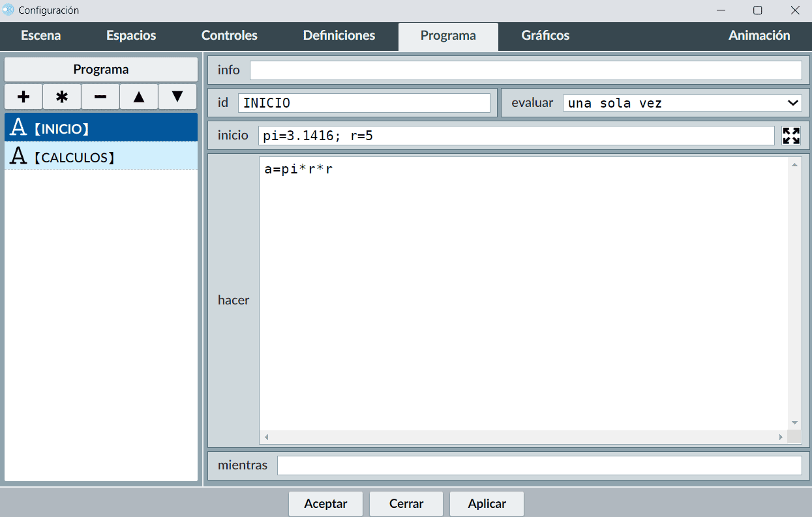Open the evaluar dropdown
The image size is (812, 517).
682,103
